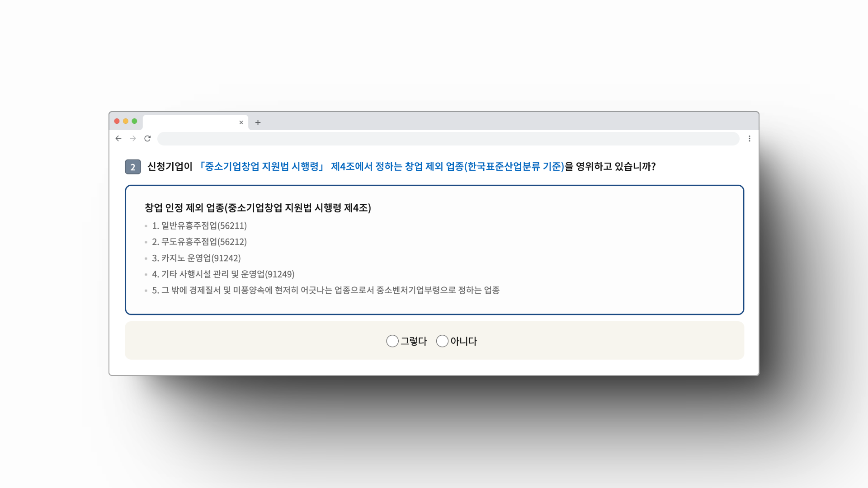
Task: Click the browser forward arrow
Action: click(133, 139)
